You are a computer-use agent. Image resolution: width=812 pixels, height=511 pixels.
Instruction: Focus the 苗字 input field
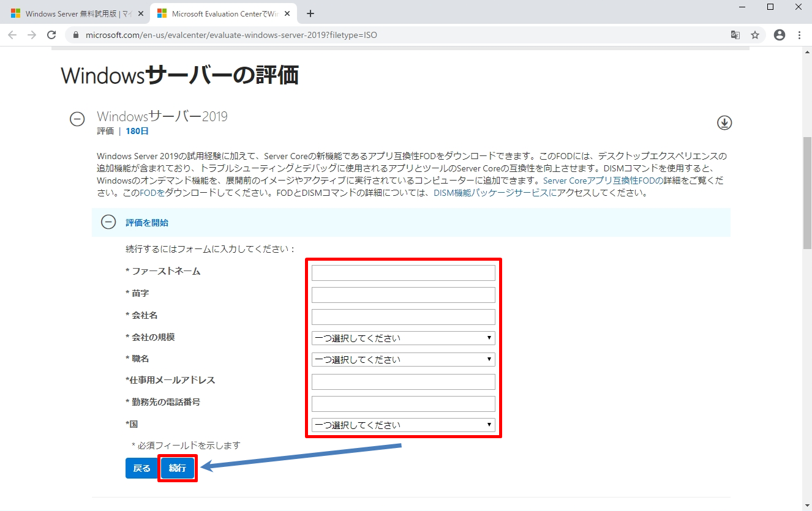coord(403,295)
